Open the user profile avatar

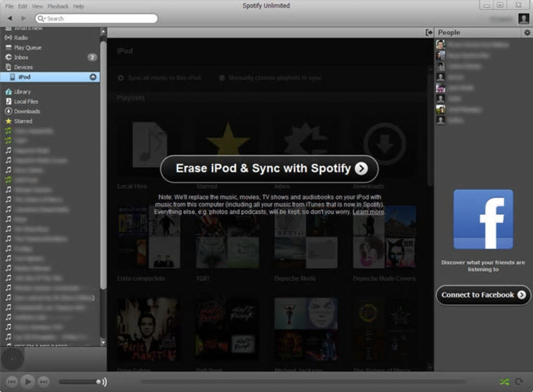pyautogui.click(x=524, y=19)
